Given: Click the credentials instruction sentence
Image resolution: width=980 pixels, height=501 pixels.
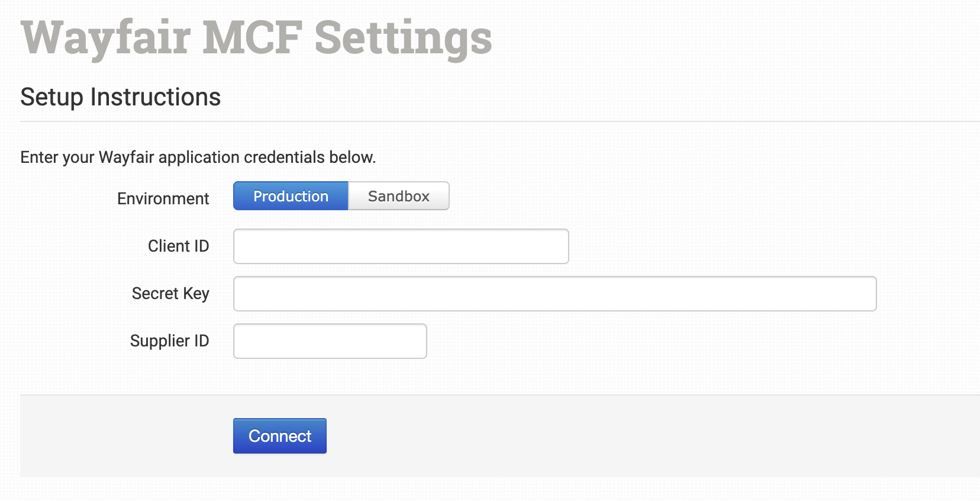Looking at the screenshot, I should pyautogui.click(x=198, y=157).
